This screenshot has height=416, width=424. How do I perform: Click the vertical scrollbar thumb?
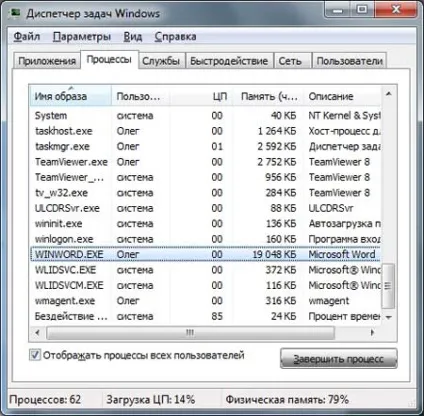(x=389, y=286)
